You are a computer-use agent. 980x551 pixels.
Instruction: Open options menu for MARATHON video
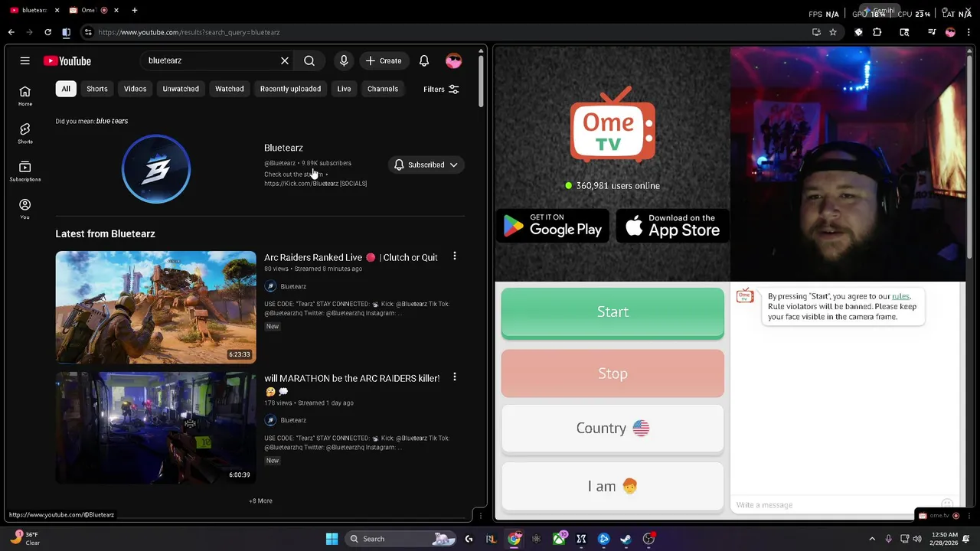click(x=455, y=377)
